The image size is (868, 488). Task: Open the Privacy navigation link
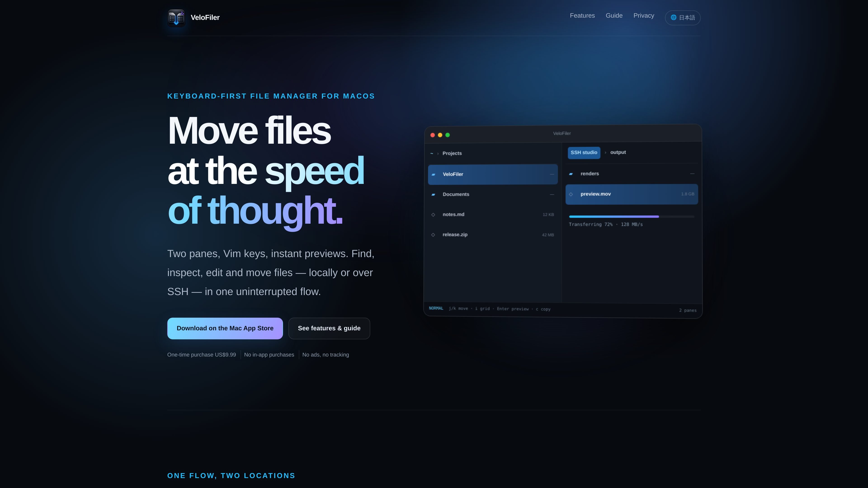(x=644, y=16)
